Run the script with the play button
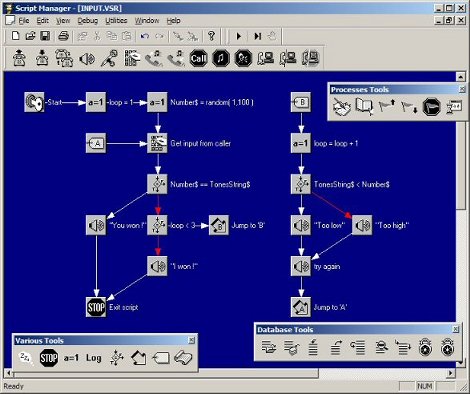 point(239,36)
